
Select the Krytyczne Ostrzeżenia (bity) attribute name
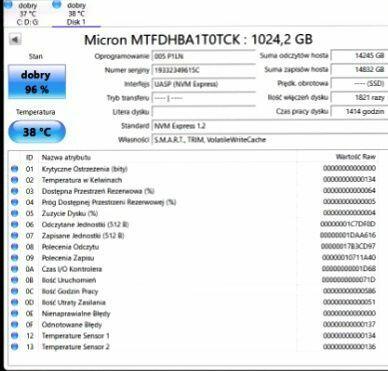click(85, 169)
